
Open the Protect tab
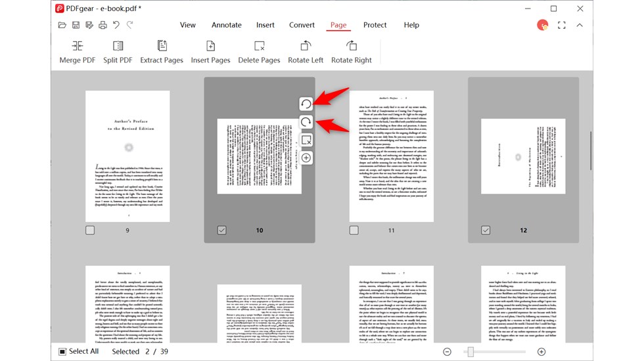375,25
